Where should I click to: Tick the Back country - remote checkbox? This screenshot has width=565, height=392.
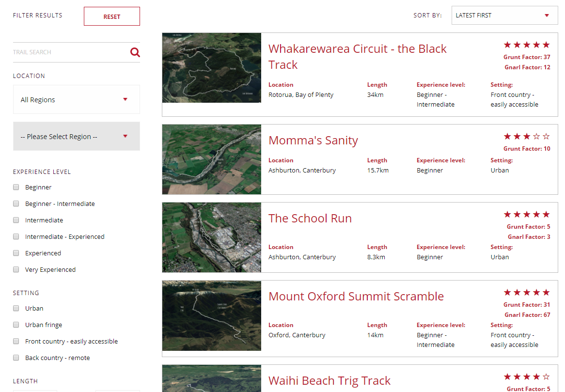pyautogui.click(x=16, y=358)
